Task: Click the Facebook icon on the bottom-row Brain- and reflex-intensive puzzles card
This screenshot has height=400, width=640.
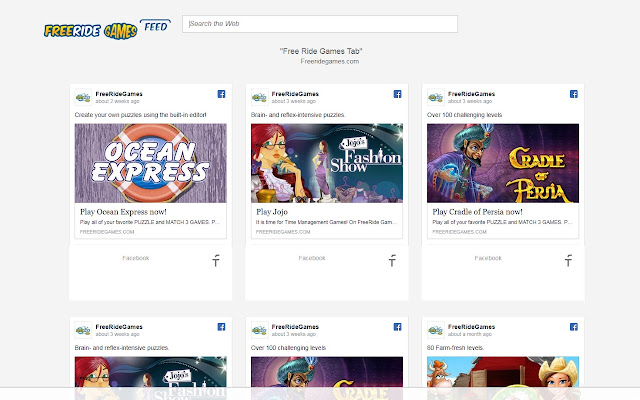Action: pyautogui.click(x=221, y=327)
